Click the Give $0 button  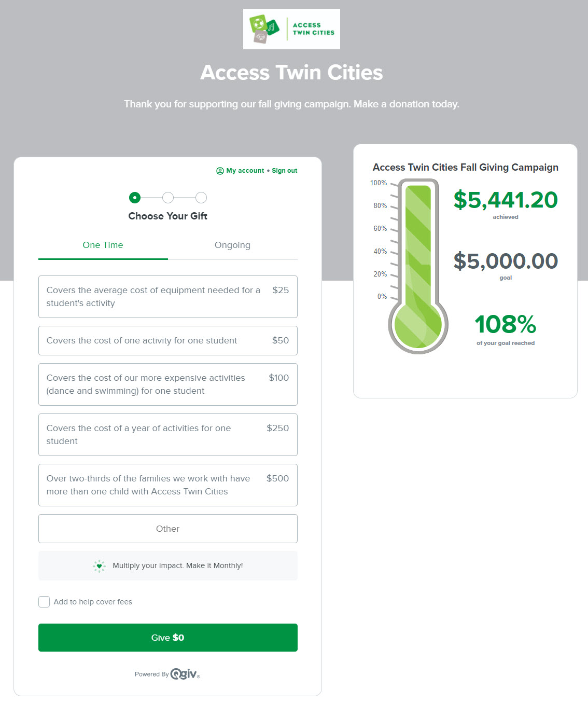coord(168,638)
